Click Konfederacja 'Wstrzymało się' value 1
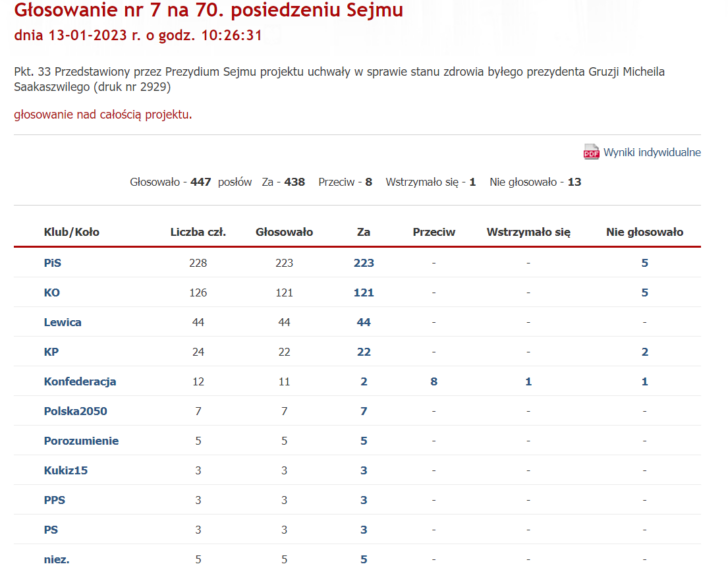The height and width of the screenshot is (587, 728). [528, 382]
